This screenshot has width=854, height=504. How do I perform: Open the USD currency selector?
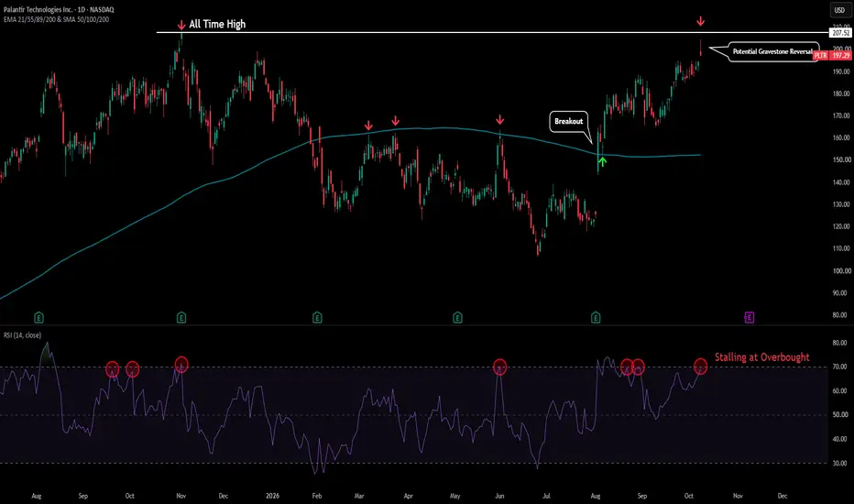839,10
